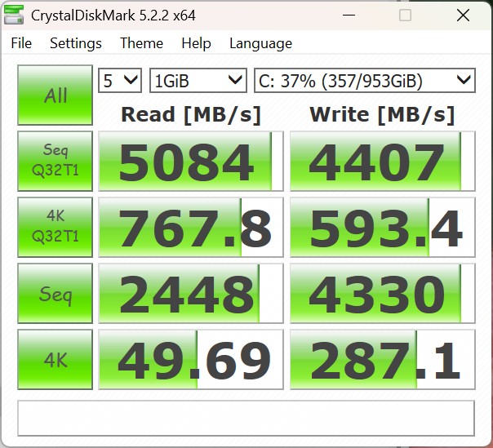Open the test count dropdown showing 5
This screenshot has width=493, height=448.
click(120, 81)
